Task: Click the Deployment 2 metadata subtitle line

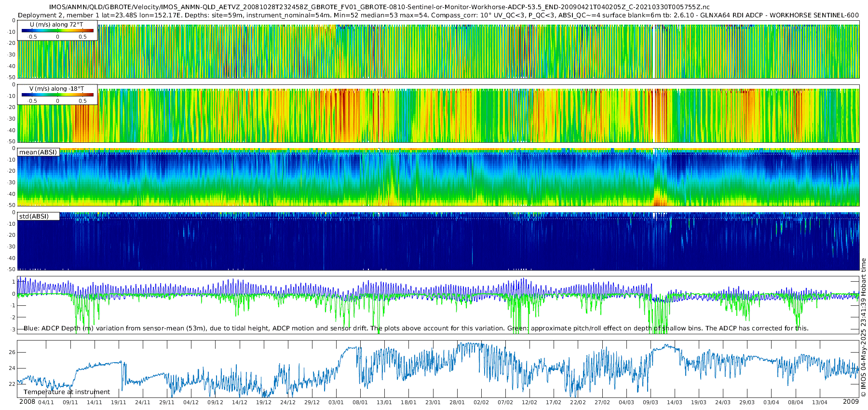Action: point(438,15)
